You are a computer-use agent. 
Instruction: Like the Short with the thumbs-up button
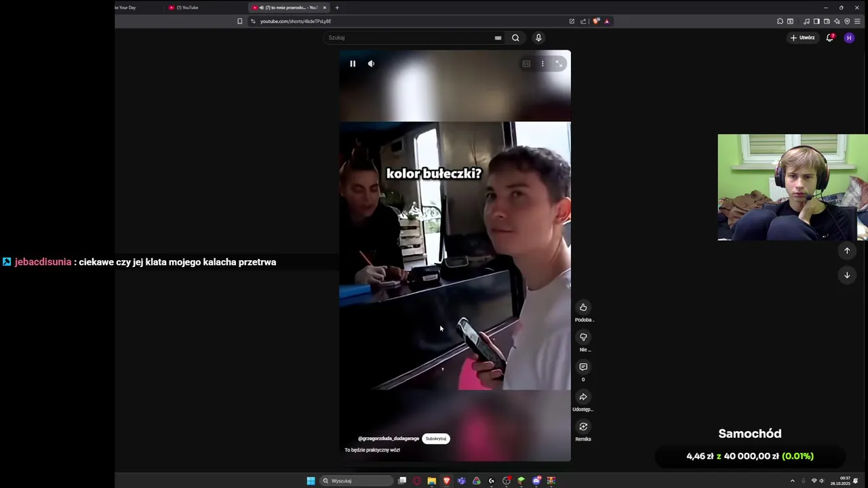(x=583, y=308)
